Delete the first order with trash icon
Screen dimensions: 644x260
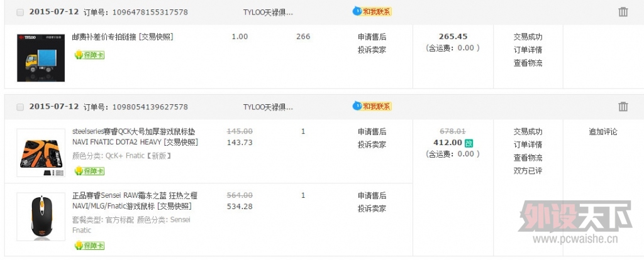coord(623,12)
